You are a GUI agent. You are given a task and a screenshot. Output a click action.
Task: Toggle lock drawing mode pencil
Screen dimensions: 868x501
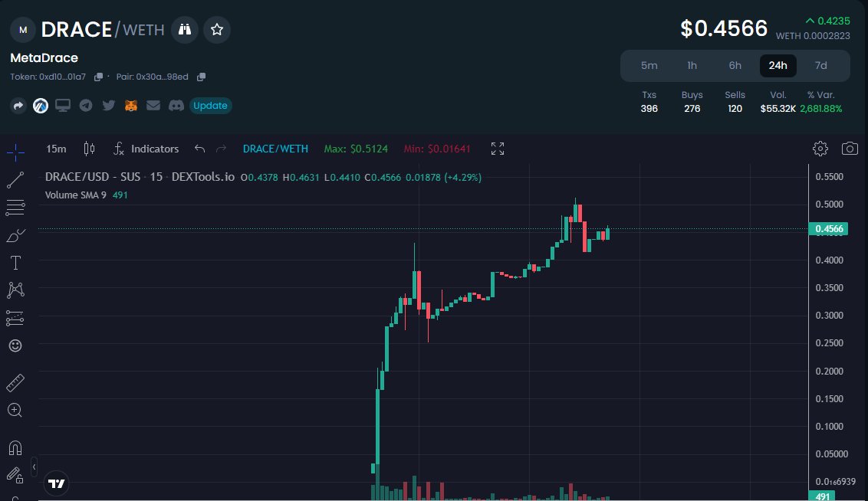point(15,475)
